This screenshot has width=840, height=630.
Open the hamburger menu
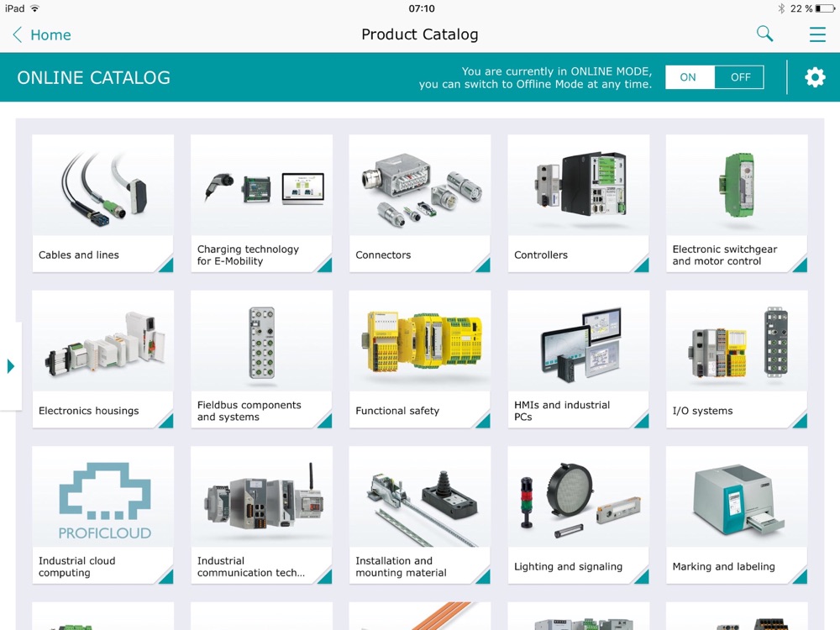[817, 34]
